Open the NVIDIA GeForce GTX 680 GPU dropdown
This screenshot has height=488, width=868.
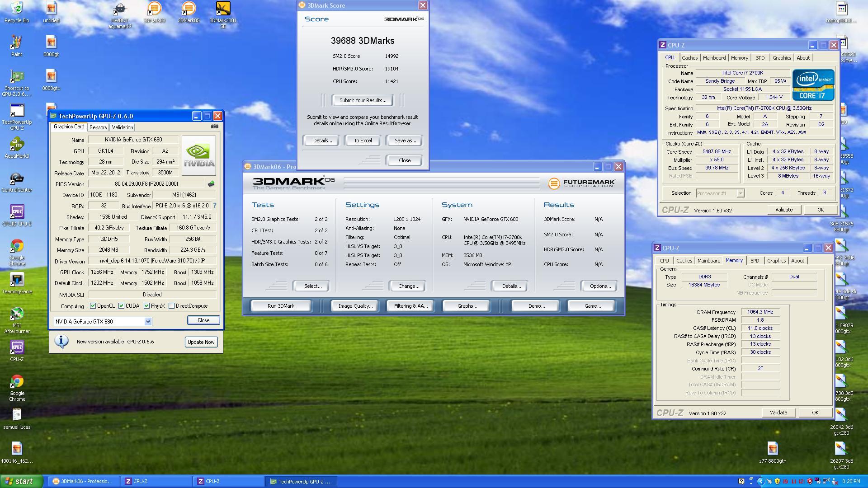click(x=103, y=321)
